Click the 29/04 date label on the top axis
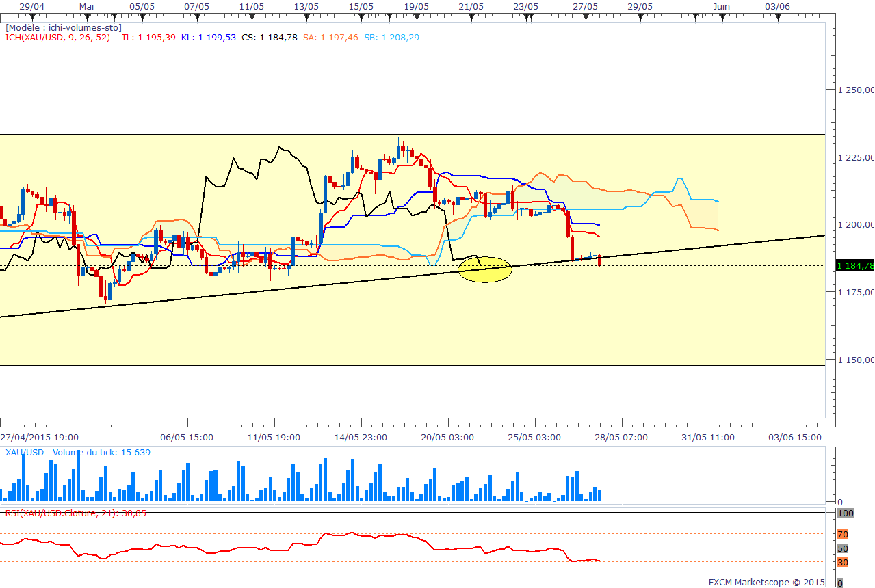This screenshot has width=875, height=588. click(x=32, y=5)
